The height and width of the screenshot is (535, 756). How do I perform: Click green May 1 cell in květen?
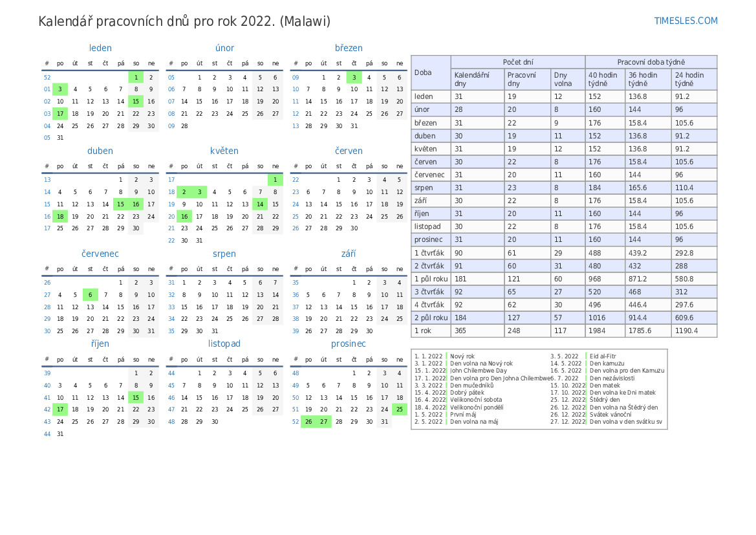point(275,180)
